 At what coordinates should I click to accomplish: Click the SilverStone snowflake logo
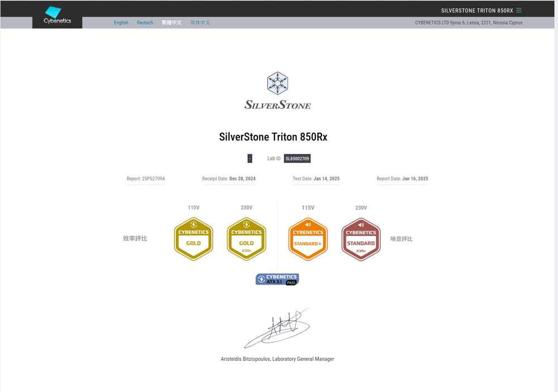277,83
